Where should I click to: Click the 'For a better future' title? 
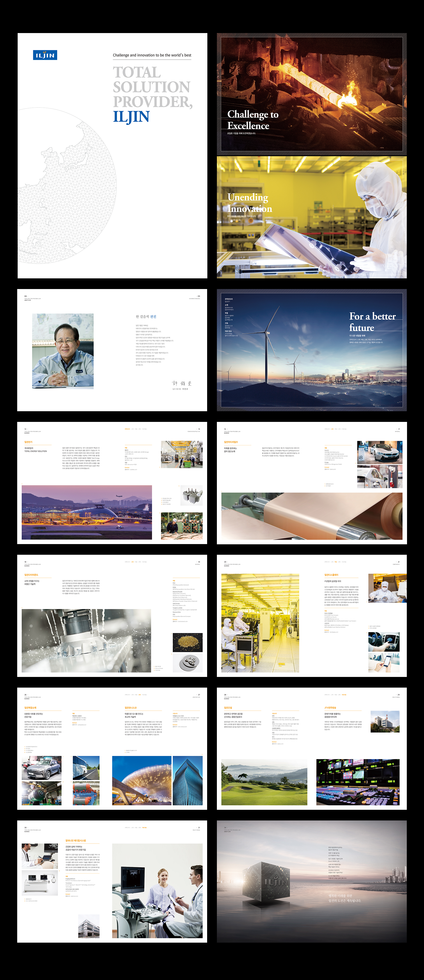tap(373, 322)
